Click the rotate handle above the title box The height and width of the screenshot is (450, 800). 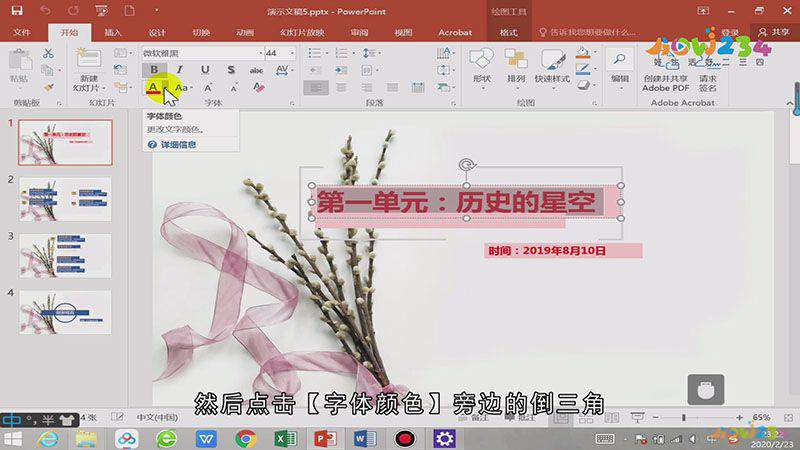pos(466,164)
